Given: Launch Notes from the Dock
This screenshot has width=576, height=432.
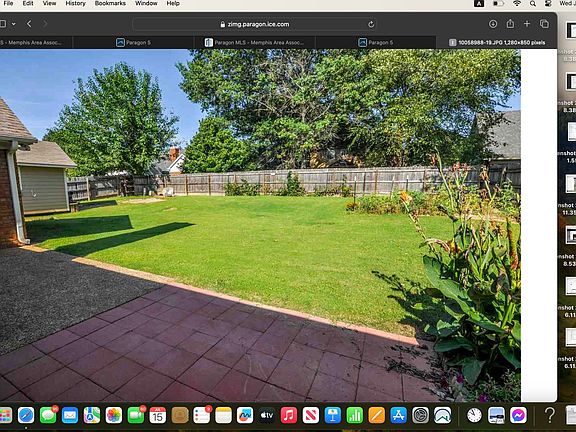Looking at the screenshot, I should (223, 415).
